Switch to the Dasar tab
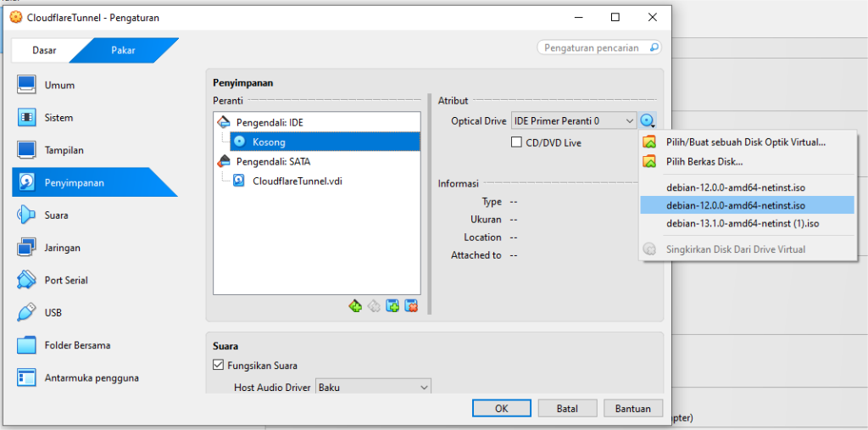Screen dimensions: 868x430 click(44, 50)
